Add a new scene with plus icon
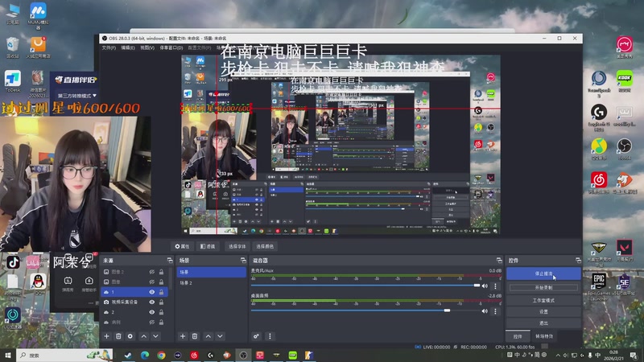Image resolution: width=644 pixels, height=362 pixels. (183, 336)
